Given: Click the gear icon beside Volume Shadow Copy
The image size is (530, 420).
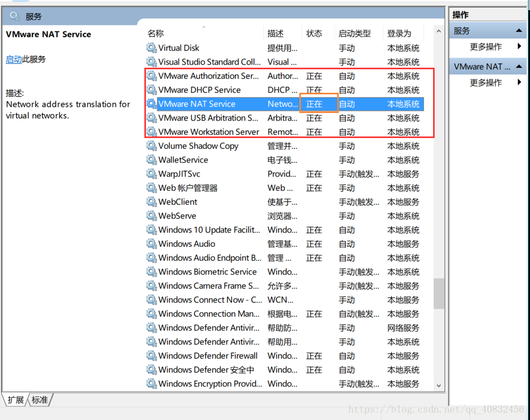Looking at the screenshot, I should [x=151, y=146].
